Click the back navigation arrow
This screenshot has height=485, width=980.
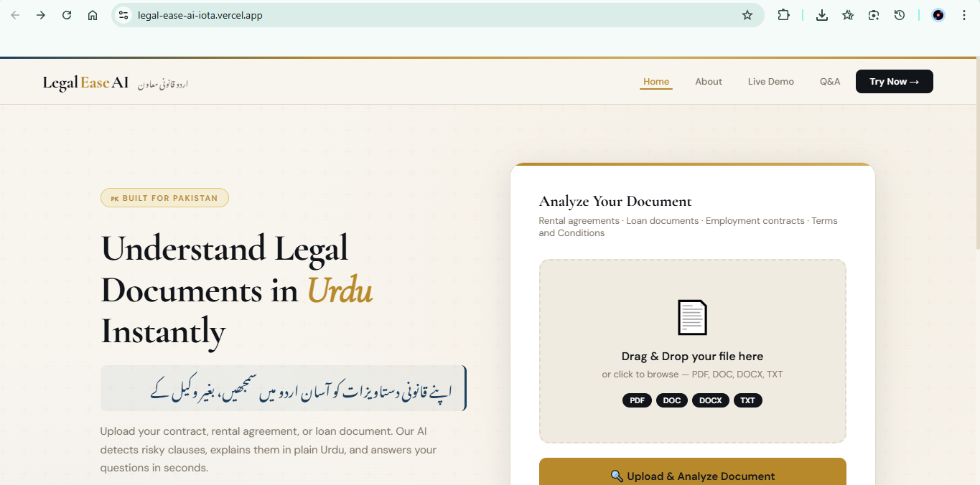pyautogui.click(x=14, y=14)
